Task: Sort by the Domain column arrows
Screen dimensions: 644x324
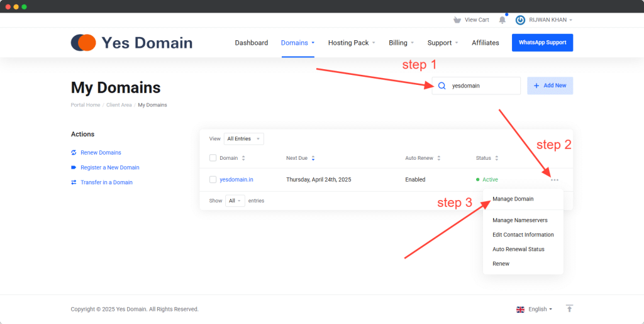Action: (243, 158)
